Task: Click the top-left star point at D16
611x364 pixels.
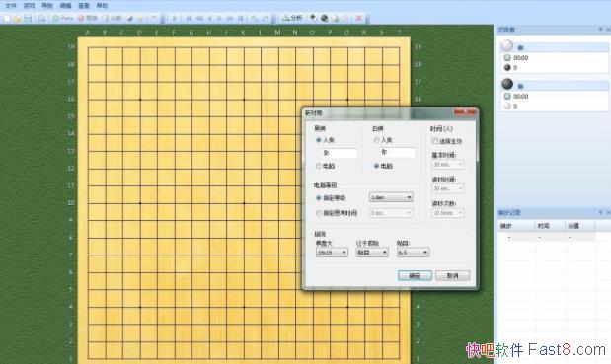Action: (140, 100)
